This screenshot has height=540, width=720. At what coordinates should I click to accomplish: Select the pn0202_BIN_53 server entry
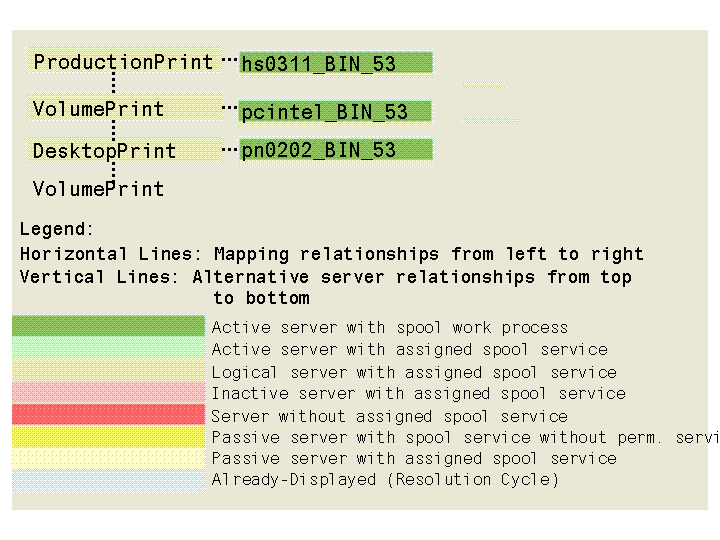pos(335,151)
